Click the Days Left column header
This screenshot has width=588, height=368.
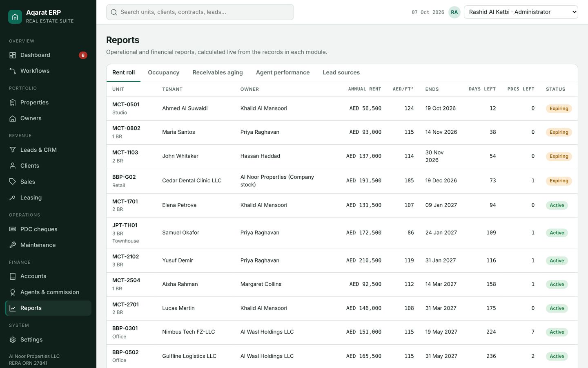(x=482, y=89)
